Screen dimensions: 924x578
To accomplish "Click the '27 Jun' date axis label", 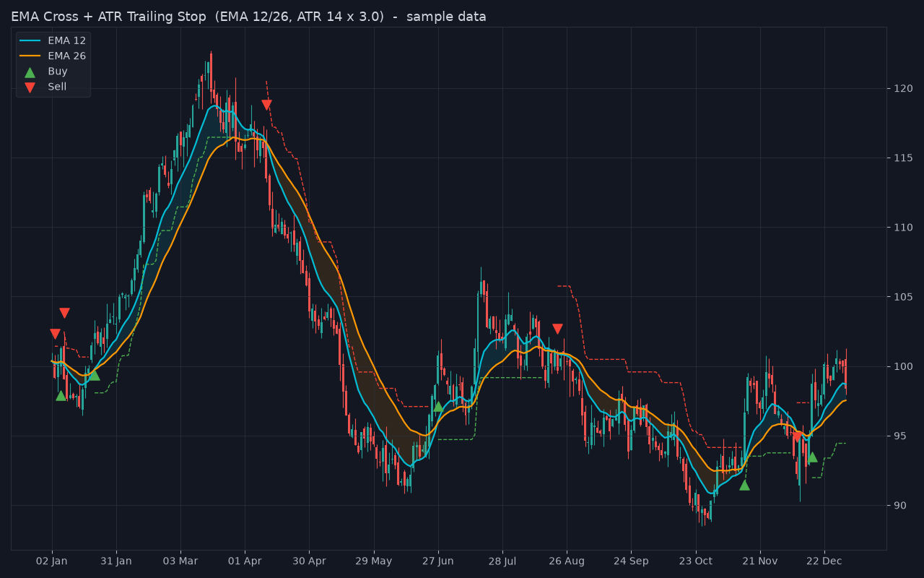I will click(438, 561).
